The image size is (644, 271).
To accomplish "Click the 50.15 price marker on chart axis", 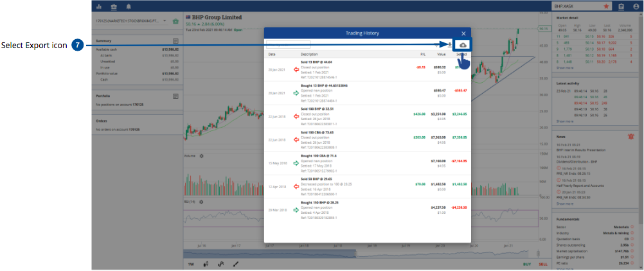I will point(544,29).
